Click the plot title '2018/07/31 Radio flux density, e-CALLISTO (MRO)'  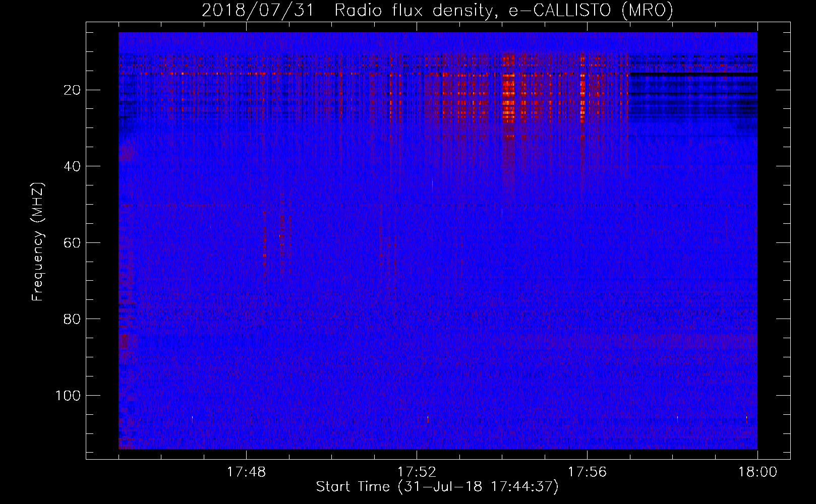[x=437, y=10]
